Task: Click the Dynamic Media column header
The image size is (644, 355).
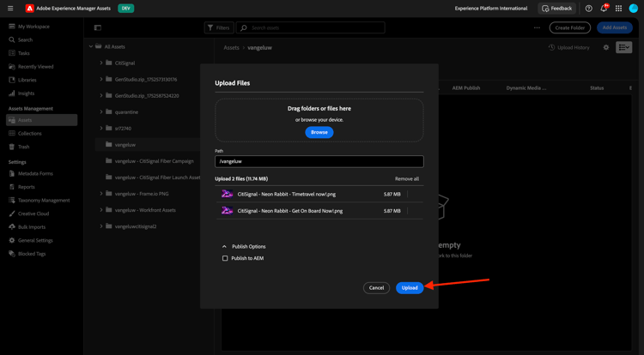Action: click(526, 87)
